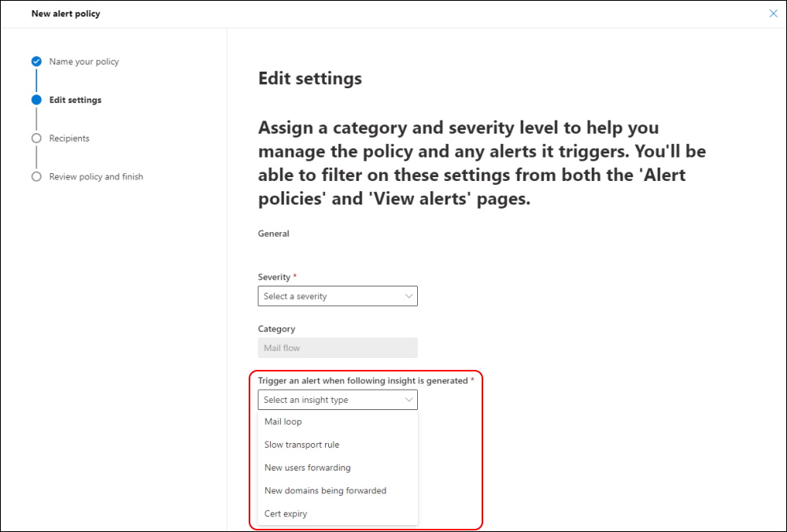This screenshot has height=532, width=787.
Task: Click the Edit settings step circle
Action: coord(36,100)
